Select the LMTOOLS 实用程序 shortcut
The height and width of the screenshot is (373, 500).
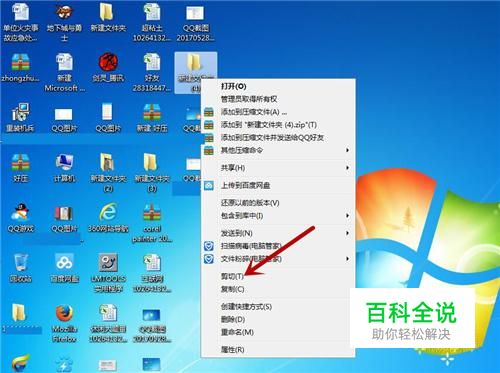[x=108, y=273]
